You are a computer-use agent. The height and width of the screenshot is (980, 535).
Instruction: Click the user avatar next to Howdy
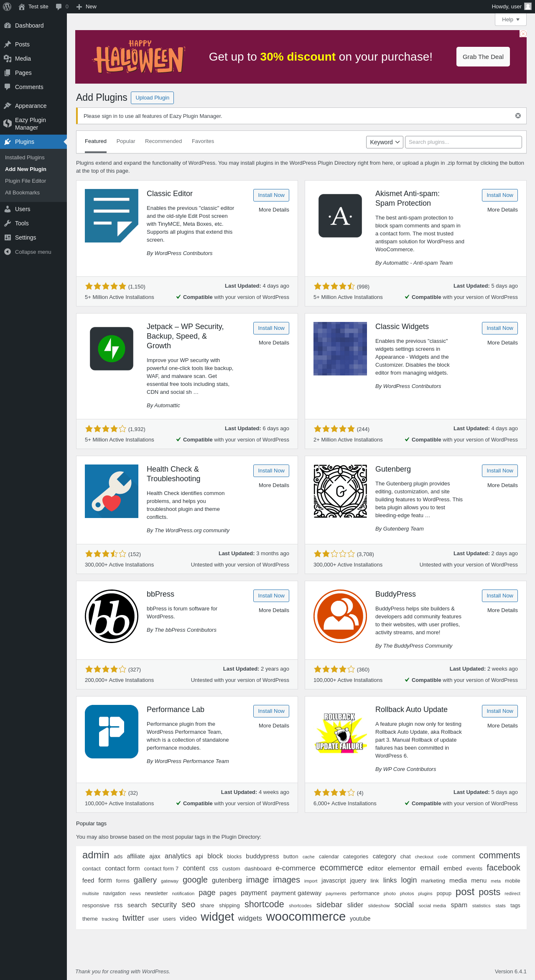528,6
